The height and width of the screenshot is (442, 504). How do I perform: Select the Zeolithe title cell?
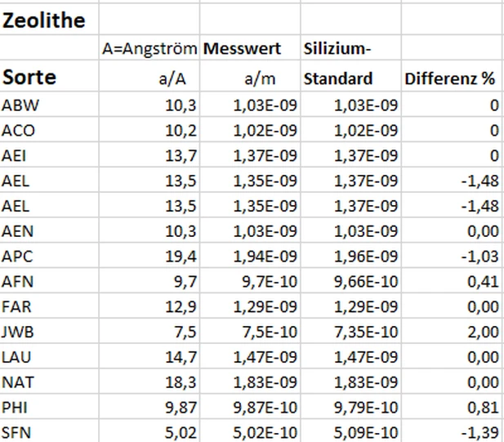pos(44,21)
